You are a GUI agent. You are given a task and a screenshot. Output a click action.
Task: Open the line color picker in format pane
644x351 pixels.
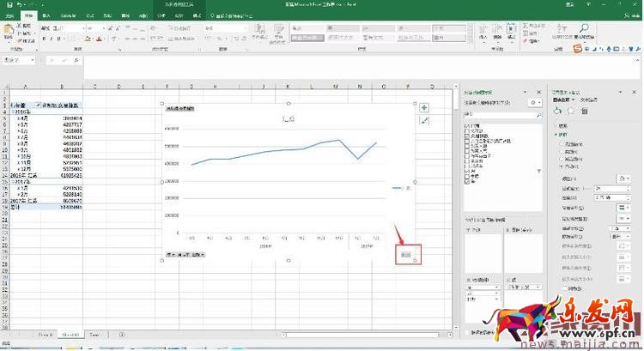(x=623, y=178)
